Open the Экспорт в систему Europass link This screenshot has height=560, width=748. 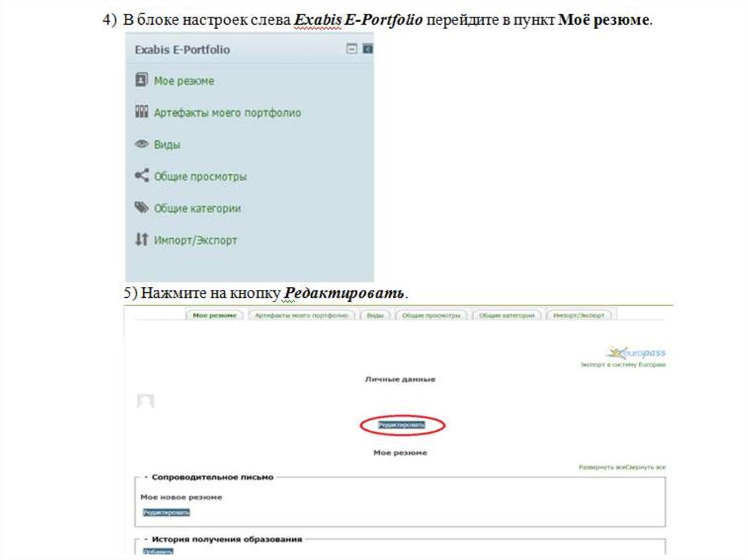point(622,364)
